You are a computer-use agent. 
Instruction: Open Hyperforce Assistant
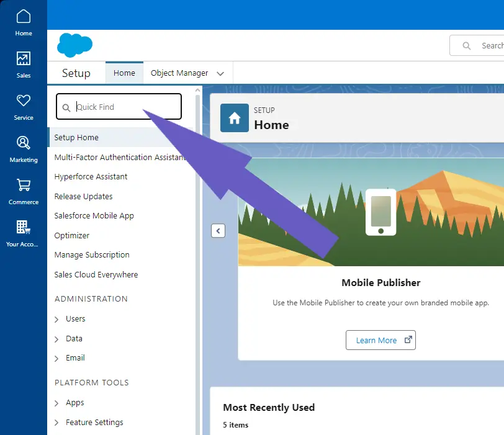[x=91, y=177]
